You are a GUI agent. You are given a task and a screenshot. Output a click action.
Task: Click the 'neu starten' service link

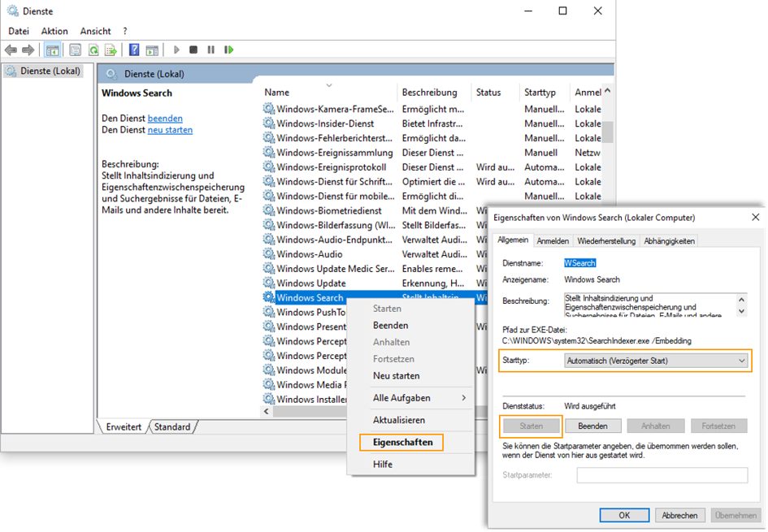170,130
